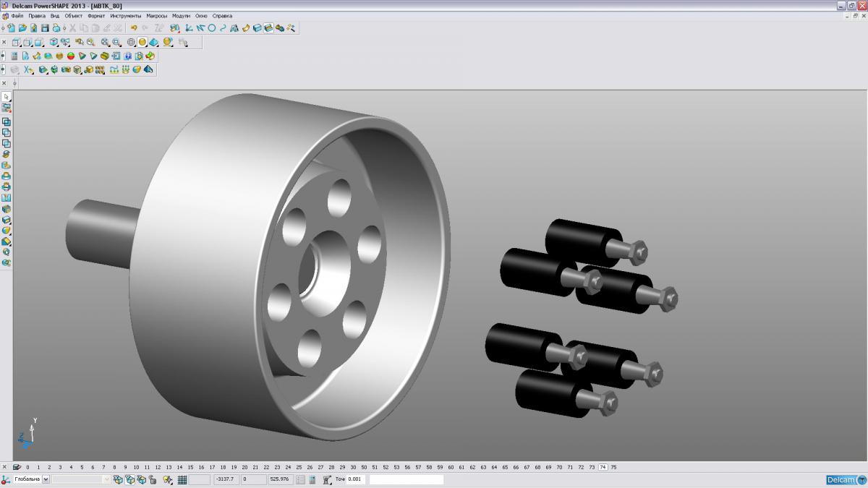
Task: Select the Arc circle tool icon
Action: pos(211,27)
